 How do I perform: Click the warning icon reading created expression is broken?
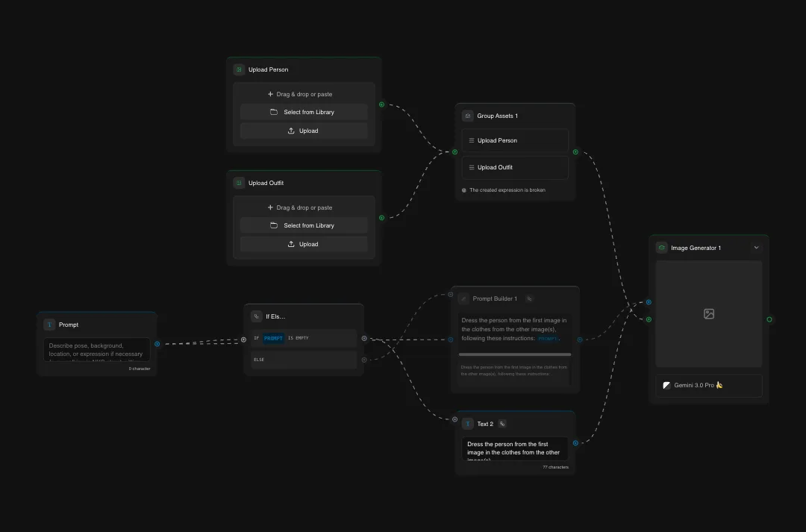[x=463, y=190]
